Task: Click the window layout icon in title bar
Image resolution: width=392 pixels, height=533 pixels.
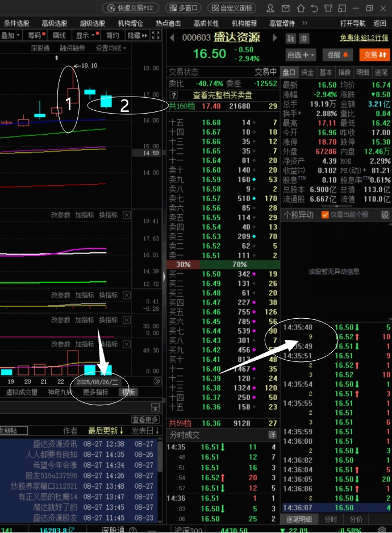Action: pyautogui.click(x=342, y=8)
